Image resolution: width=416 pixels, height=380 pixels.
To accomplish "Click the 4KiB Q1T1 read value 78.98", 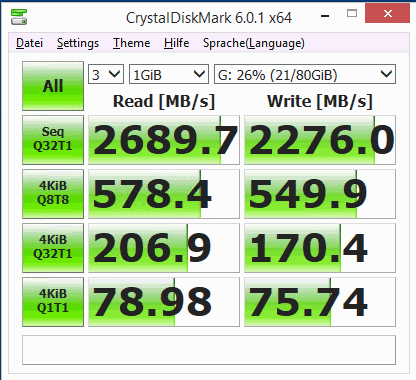I will tap(164, 302).
